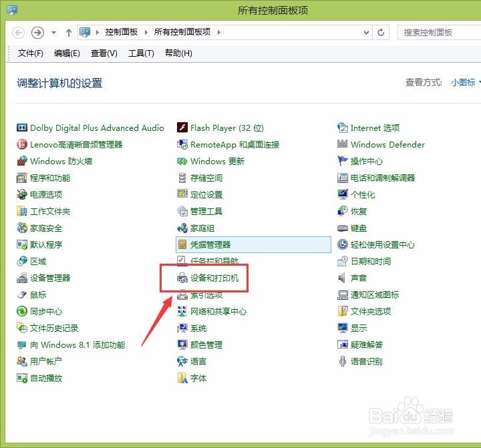Image resolution: width=481 pixels, height=448 pixels.
Task: Open the 操作中心 flag icon
Action: pos(342,161)
